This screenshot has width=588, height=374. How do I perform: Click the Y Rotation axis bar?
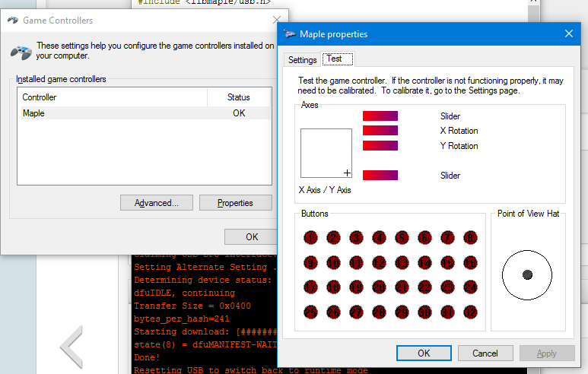pos(380,145)
